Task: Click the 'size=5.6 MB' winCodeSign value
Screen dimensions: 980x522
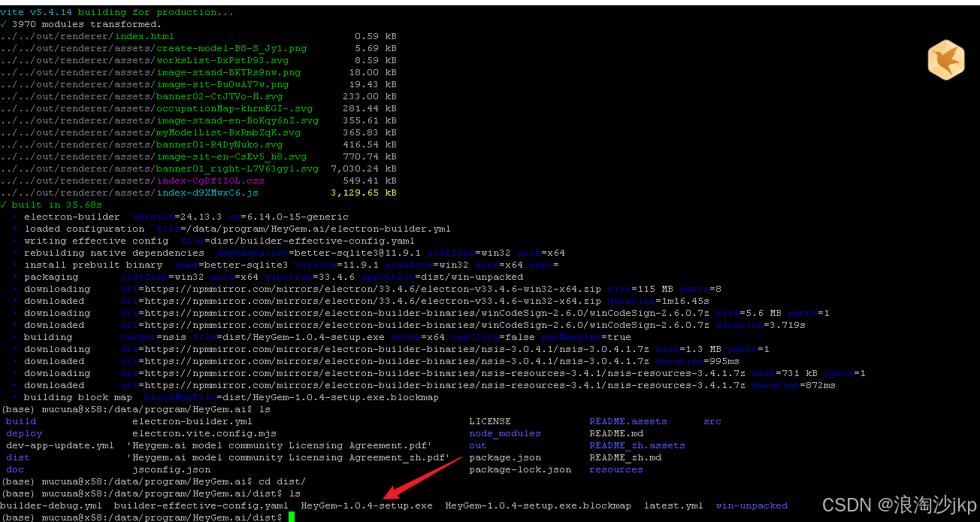Action: 749,313
